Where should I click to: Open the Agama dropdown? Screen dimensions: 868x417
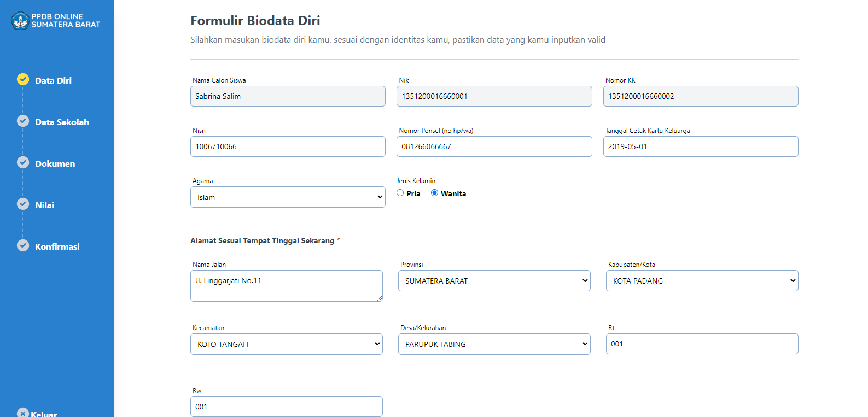288,197
